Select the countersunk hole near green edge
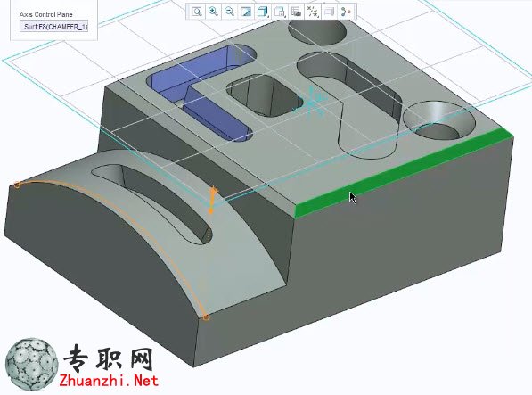The height and width of the screenshot is (395, 532). click(x=438, y=120)
